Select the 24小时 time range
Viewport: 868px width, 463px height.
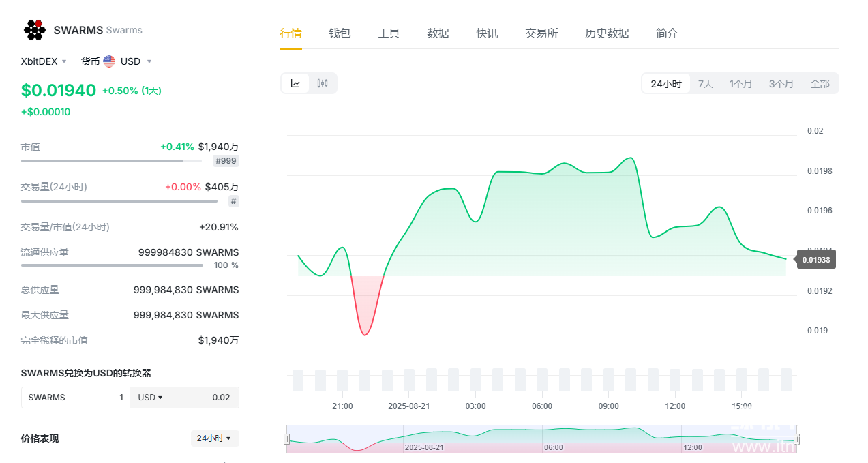coord(665,84)
